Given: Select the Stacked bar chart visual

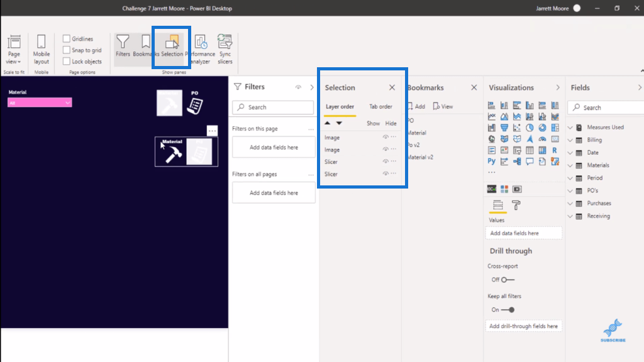Looking at the screenshot, I should (492, 106).
